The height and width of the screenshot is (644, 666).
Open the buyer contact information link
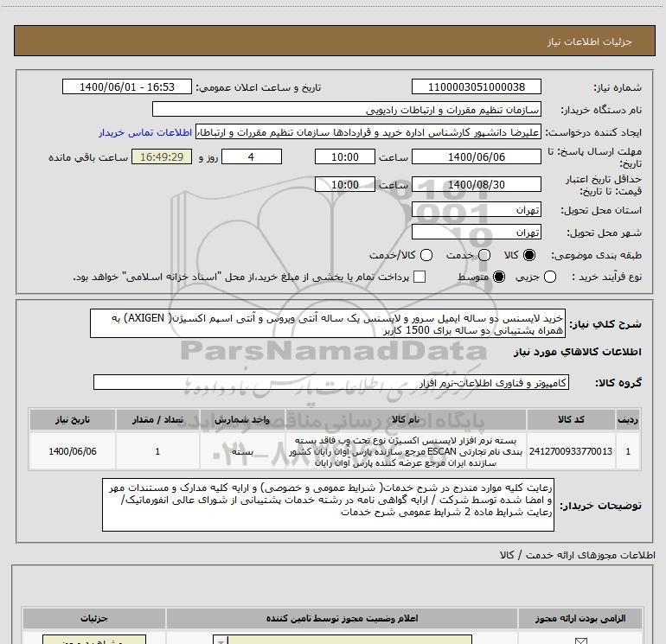(x=145, y=132)
